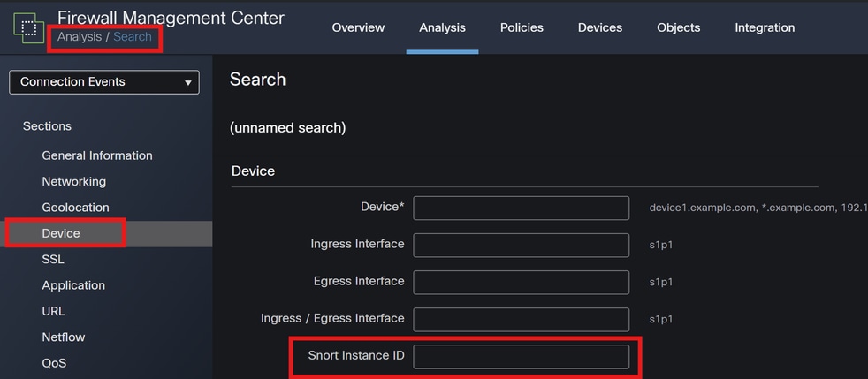Focus the Snort Instance ID field

point(521,356)
